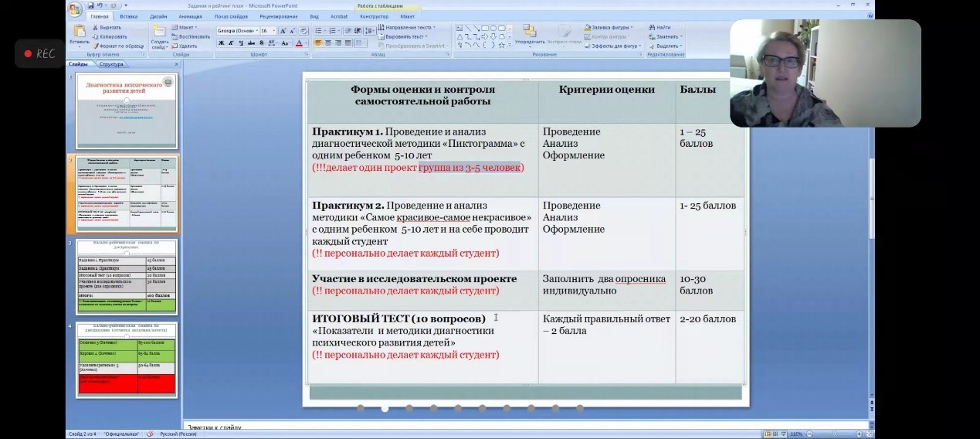The height and width of the screenshot is (439, 980).
Task: Select the star shape in shapes gallery
Action: click(x=502, y=46)
